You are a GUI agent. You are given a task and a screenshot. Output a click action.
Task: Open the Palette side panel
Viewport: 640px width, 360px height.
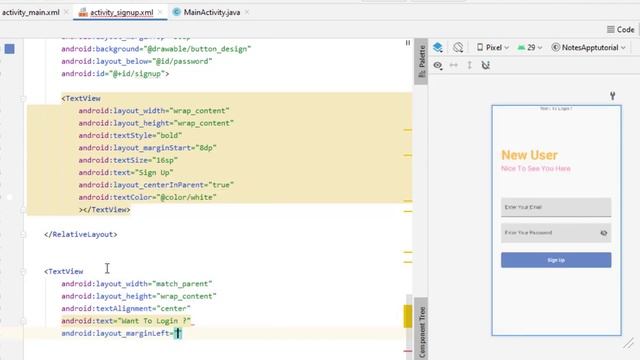421,61
